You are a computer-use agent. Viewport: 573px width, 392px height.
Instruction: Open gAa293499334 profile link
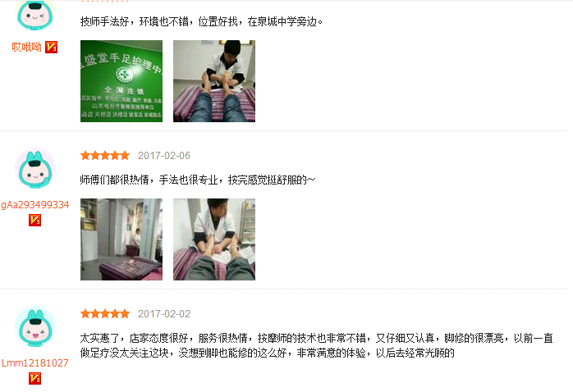(35, 205)
